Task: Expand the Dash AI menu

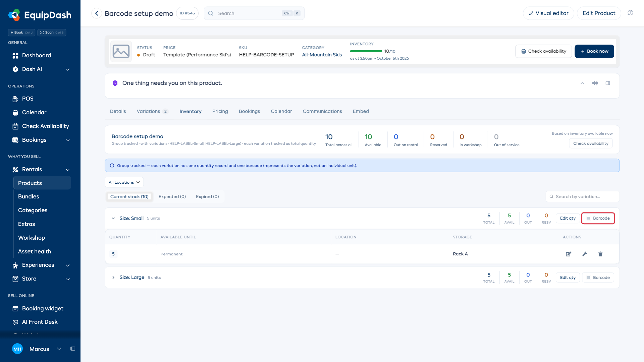Action: click(68, 69)
